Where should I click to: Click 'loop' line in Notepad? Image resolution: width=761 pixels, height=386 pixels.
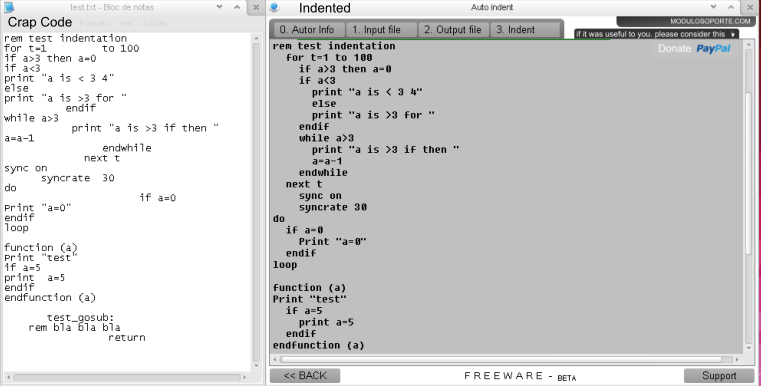[17, 228]
